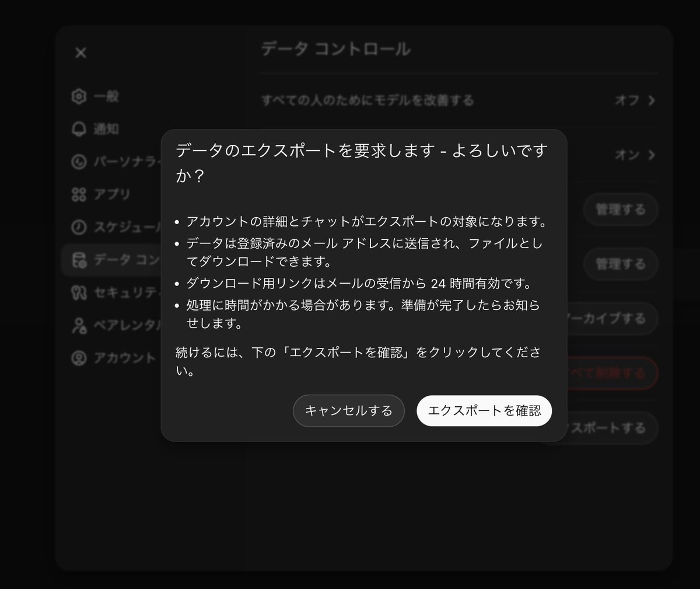Image resolution: width=700 pixels, height=589 pixels.
Task: Click bullet about 登録済みのメール アドレス
Action: coord(365,252)
